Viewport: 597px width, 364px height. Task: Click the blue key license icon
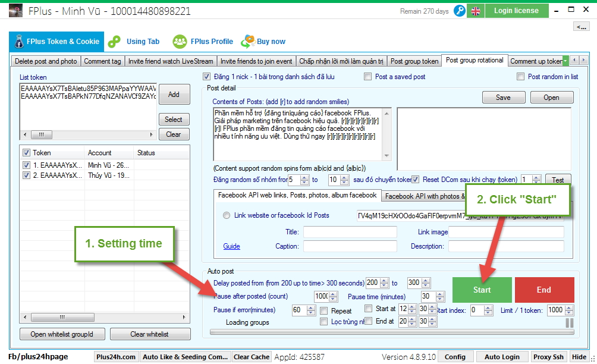point(459,11)
